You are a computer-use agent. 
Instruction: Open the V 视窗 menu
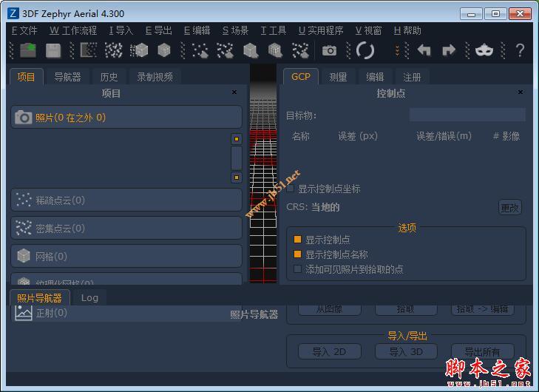(368, 30)
